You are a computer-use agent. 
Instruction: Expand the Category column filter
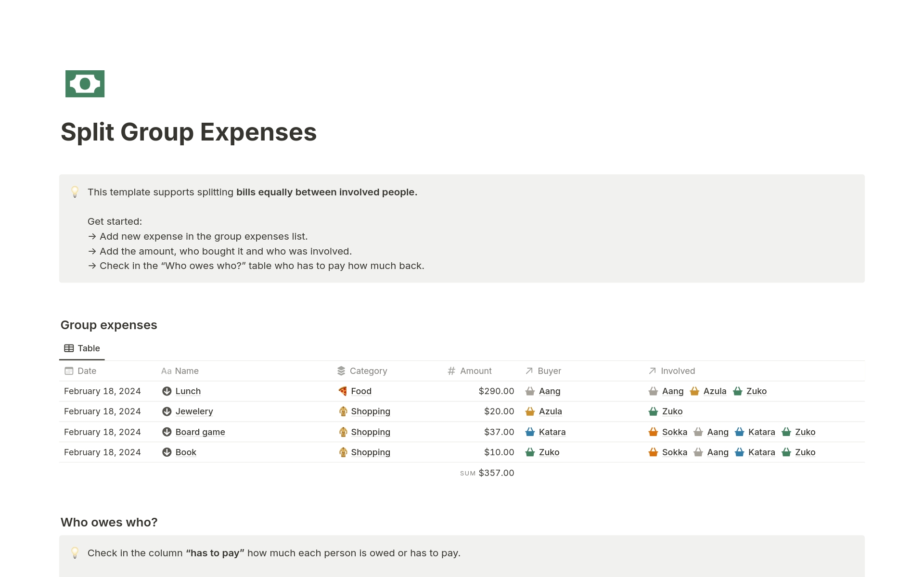coord(369,371)
